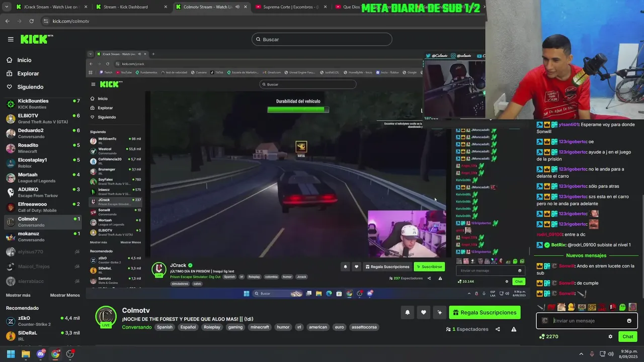Jump to Nuevos mensajes in chat

click(x=586, y=255)
